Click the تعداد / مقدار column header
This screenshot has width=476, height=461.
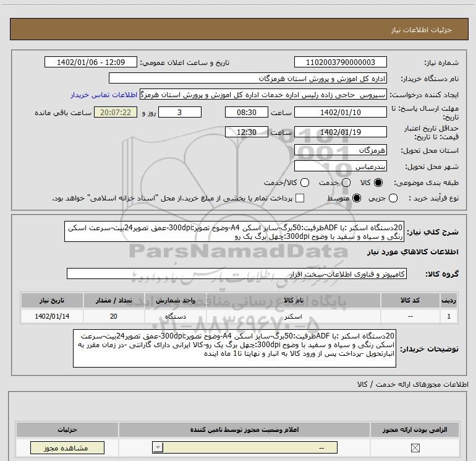[x=114, y=300]
